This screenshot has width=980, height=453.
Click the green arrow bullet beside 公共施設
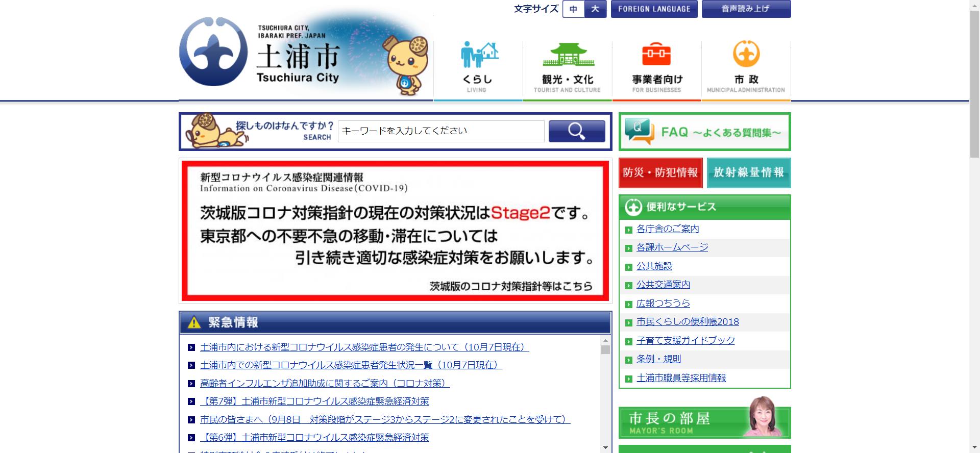[x=629, y=267]
